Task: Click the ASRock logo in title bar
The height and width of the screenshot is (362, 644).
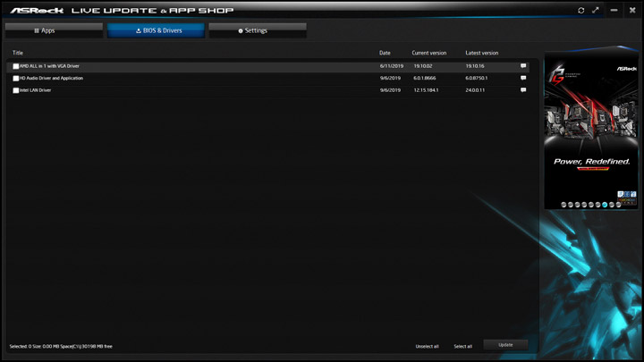Action: tap(37, 10)
